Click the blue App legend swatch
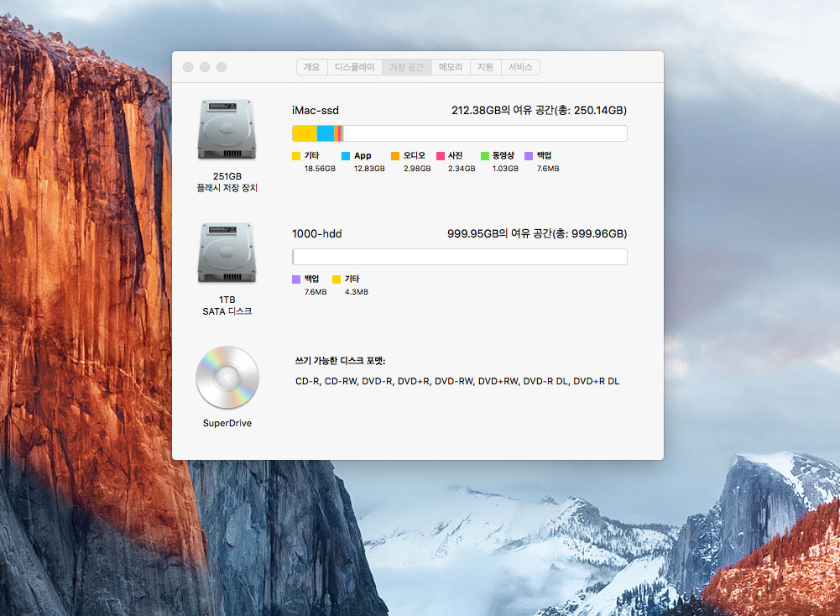840x616 pixels. coord(346,156)
